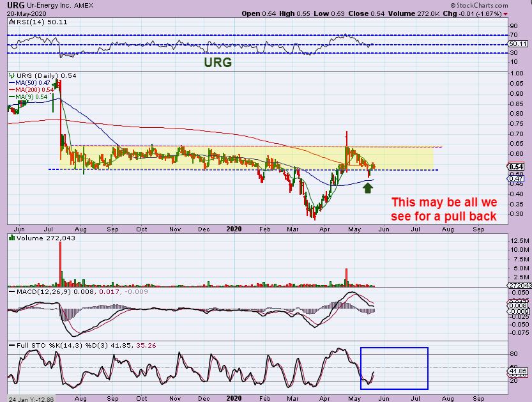Click the 'RSI(14) 50.11' label

click(x=41, y=22)
